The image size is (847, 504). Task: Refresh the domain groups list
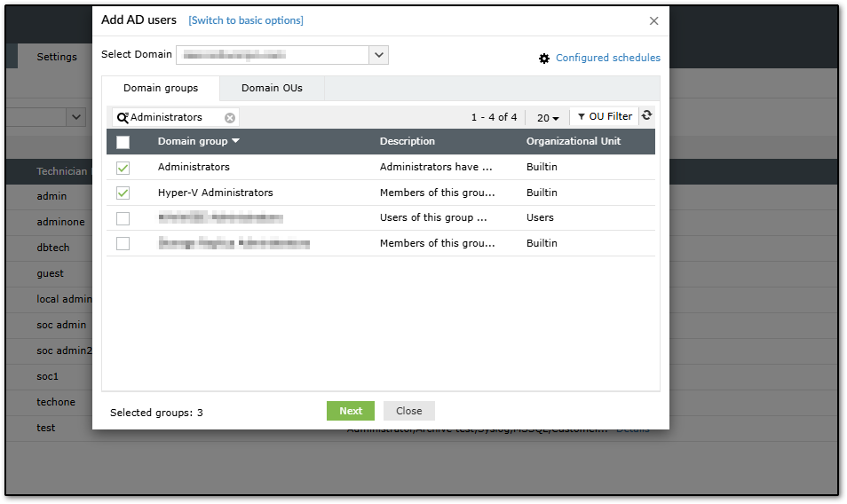click(x=647, y=116)
